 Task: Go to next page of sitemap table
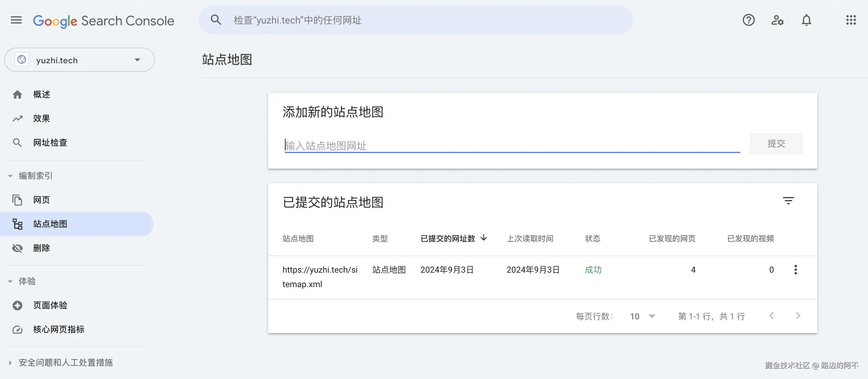pyautogui.click(x=798, y=316)
